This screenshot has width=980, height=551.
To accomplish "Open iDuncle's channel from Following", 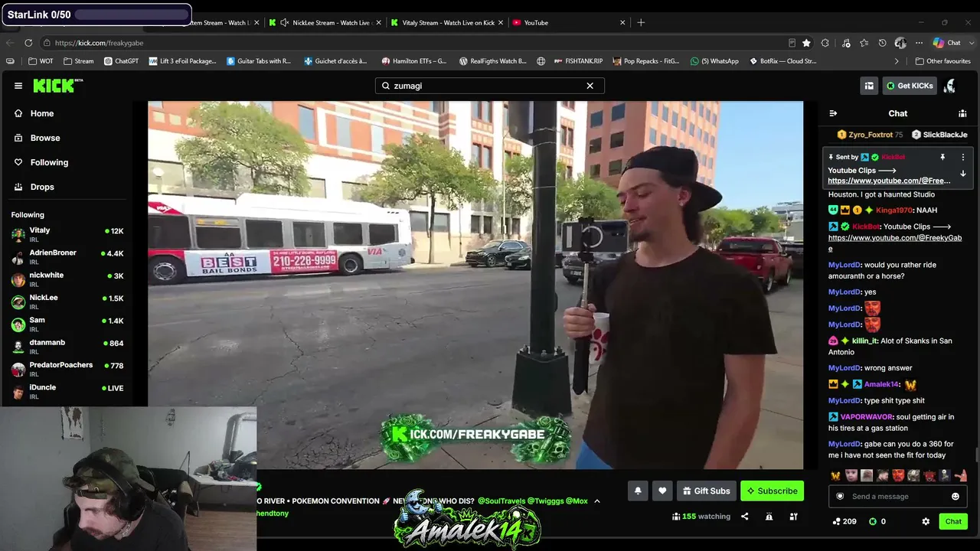I will coord(67,391).
